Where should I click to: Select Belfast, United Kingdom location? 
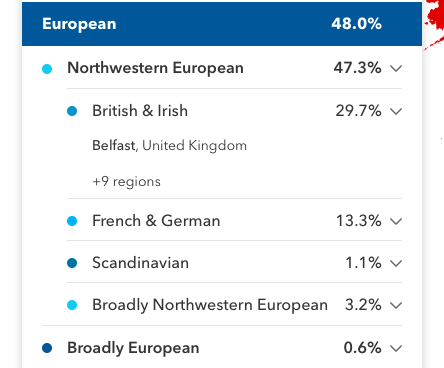click(x=169, y=146)
